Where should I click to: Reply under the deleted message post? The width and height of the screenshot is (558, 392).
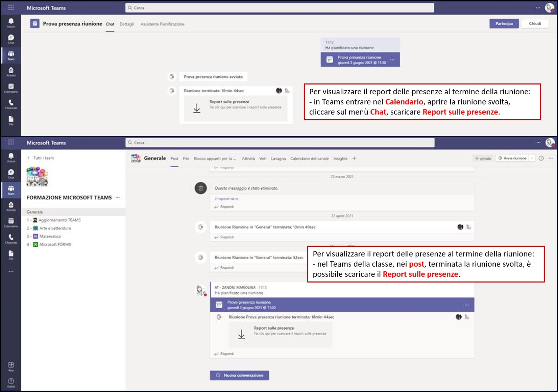(224, 206)
